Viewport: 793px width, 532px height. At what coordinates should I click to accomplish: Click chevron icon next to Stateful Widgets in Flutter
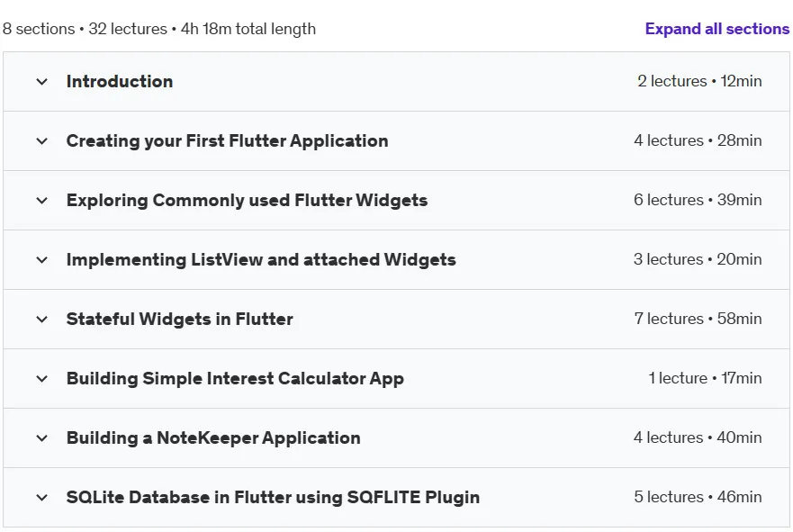pyautogui.click(x=42, y=319)
